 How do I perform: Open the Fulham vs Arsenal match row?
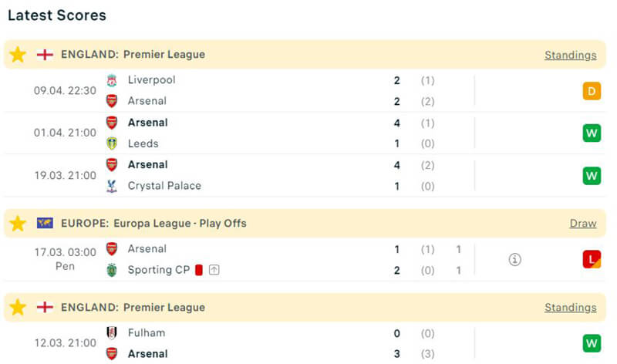[308, 343]
